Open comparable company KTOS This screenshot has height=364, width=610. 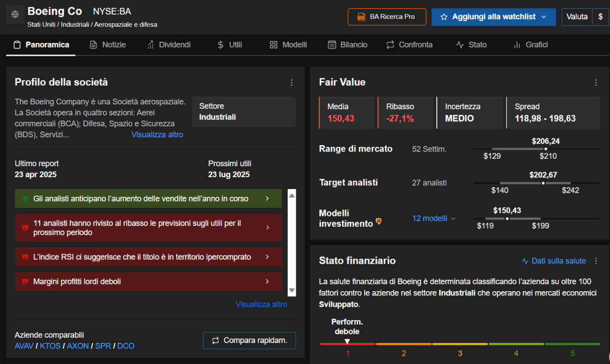click(x=50, y=346)
